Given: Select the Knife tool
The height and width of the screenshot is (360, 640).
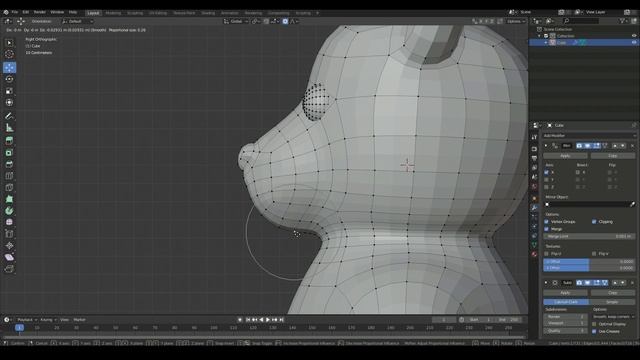Looking at the screenshot, I should [x=9, y=187].
